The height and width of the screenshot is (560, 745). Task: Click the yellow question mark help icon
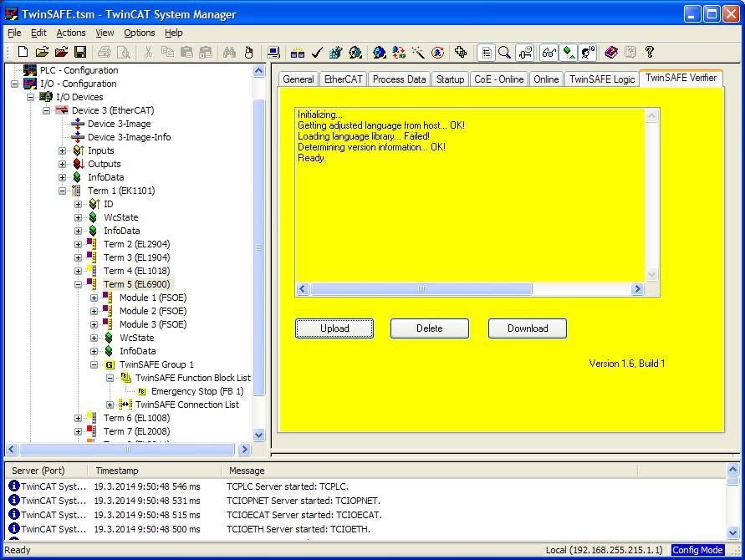tap(650, 53)
